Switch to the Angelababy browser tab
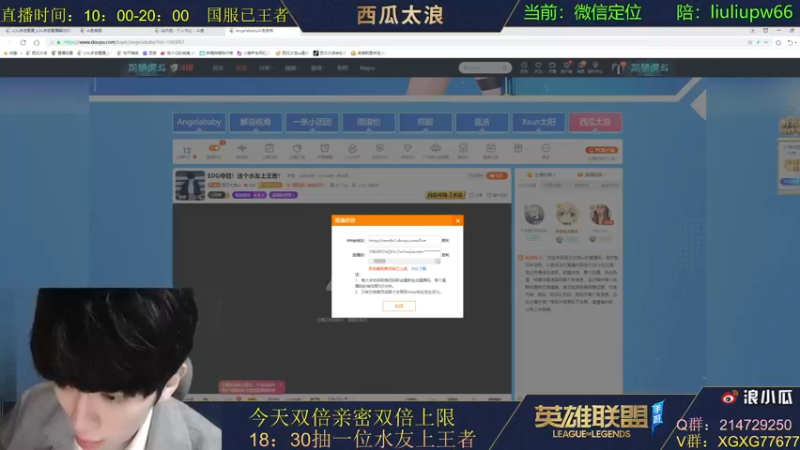Viewport: 800px width, 450px height. [263, 31]
